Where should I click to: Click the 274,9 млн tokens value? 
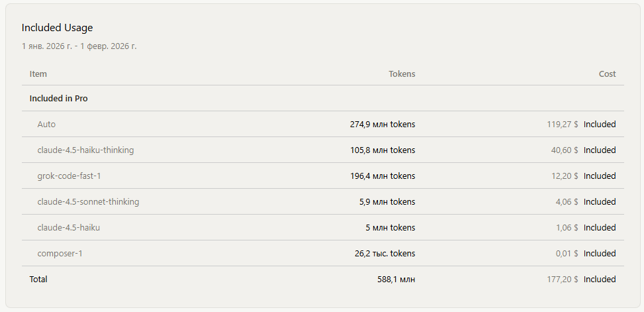[x=383, y=125]
